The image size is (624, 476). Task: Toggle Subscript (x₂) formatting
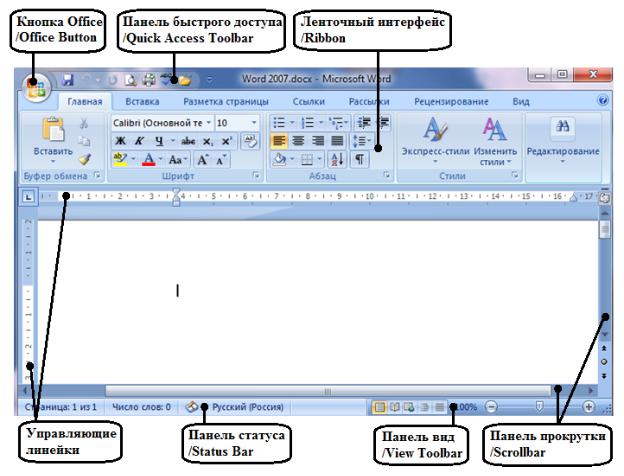(207, 141)
